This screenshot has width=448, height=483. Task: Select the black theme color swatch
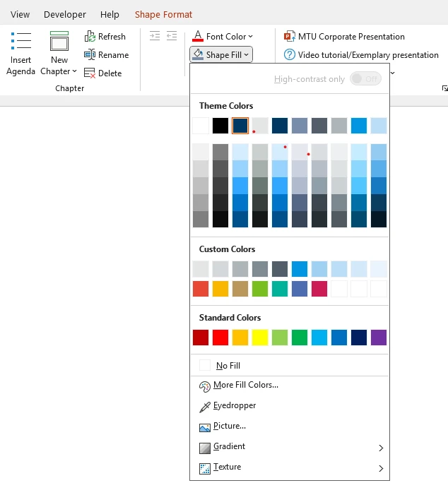pos(220,126)
